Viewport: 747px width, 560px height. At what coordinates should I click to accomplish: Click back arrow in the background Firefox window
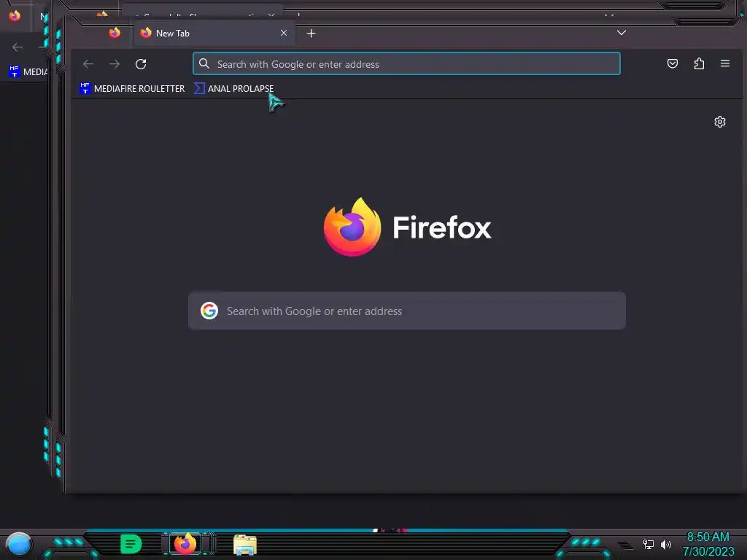(18, 47)
